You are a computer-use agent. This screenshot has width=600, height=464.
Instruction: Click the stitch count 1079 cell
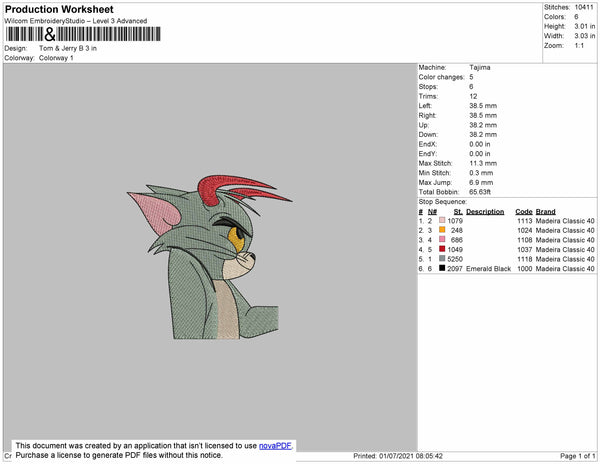pyautogui.click(x=455, y=221)
